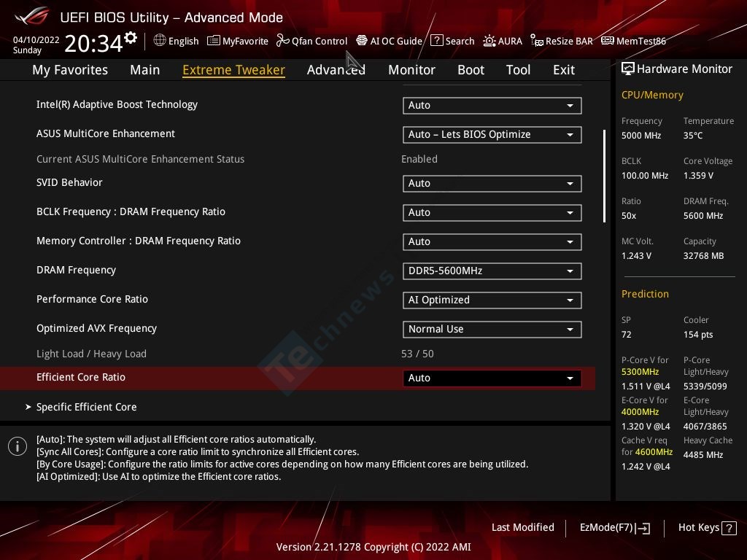Click the 53 / 50 value
Screen dimensions: 747x560
point(417,354)
